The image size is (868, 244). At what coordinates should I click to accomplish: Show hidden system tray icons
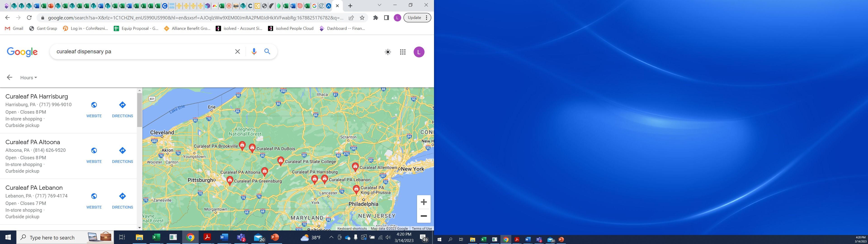point(331,238)
